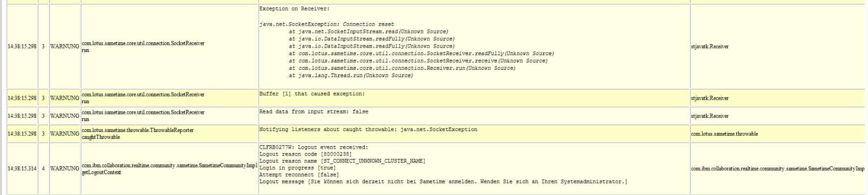Click the timestamp 14:38:15.314 cell
Viewport: 868px width, 195px height.
click(x=22, y=169)
